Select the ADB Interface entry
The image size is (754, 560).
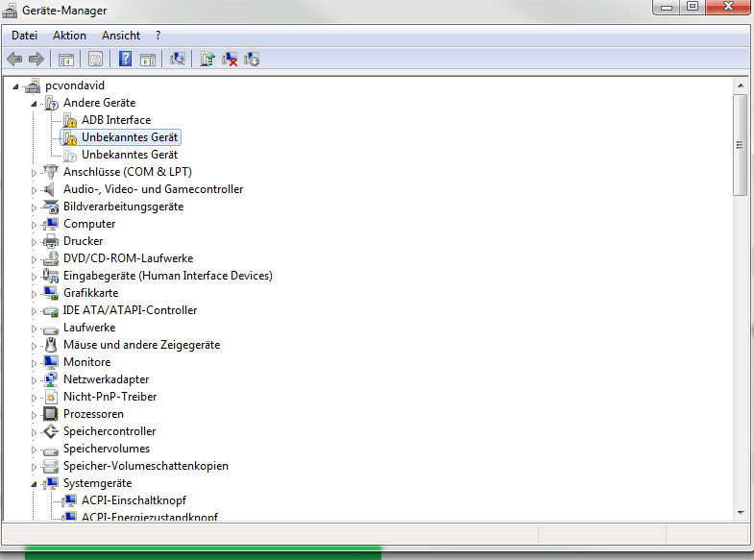pyautogui.click(x=116, y=120)
